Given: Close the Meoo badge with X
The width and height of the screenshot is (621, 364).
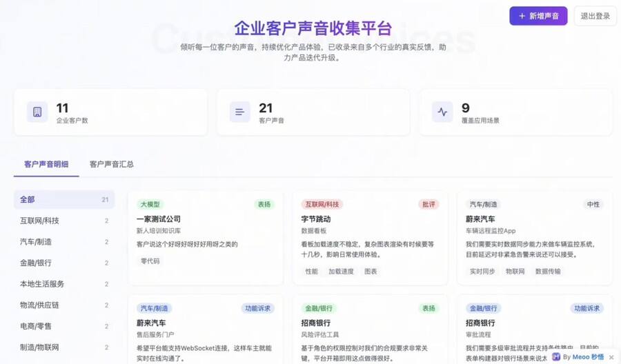Looking at the screenshot, I should 611,357.
